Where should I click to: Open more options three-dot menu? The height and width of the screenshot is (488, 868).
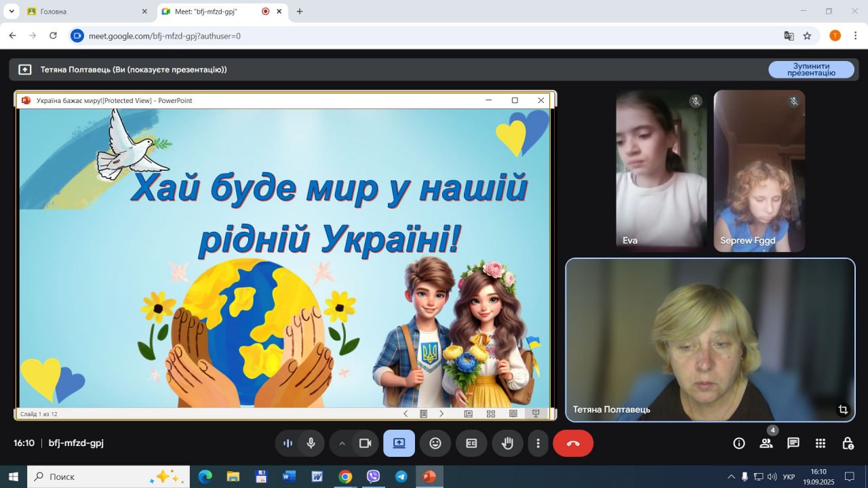538,443
